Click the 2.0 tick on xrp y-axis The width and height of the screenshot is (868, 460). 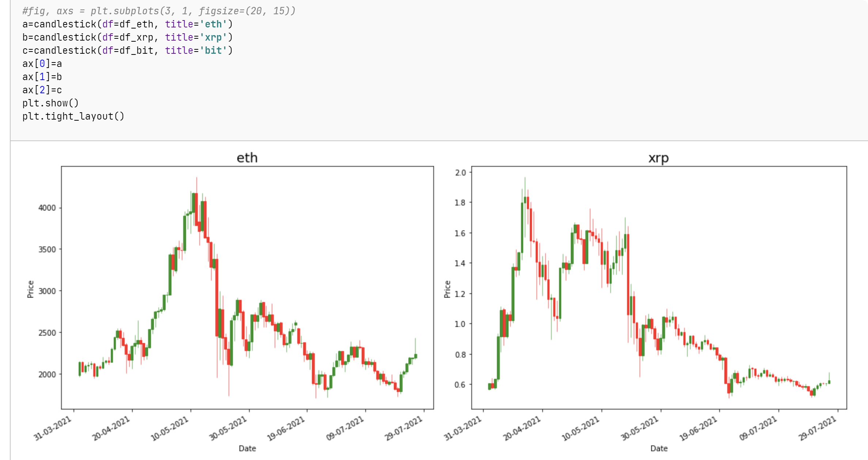click(460, 173)
